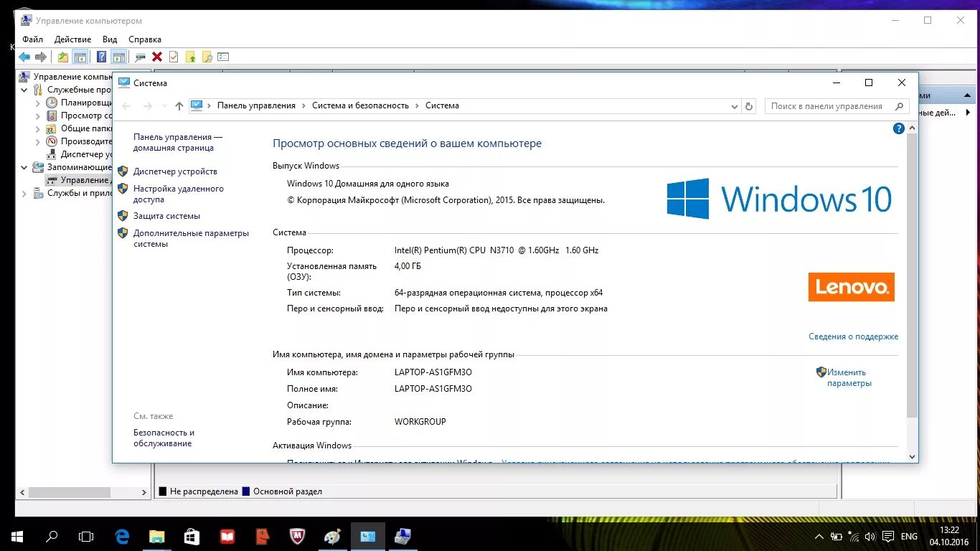980x551 pixels.
Task: Show hidden system tray icons
Action: pos(819,536)
